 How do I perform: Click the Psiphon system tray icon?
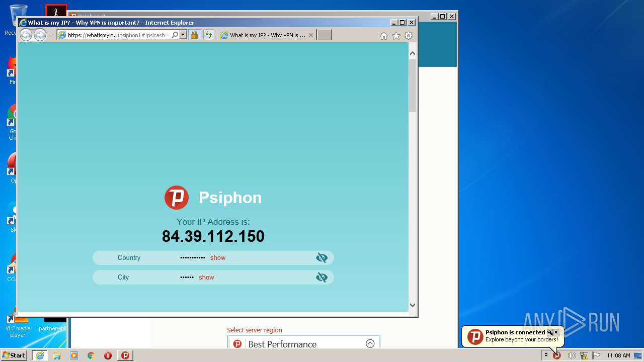point(557,355)
